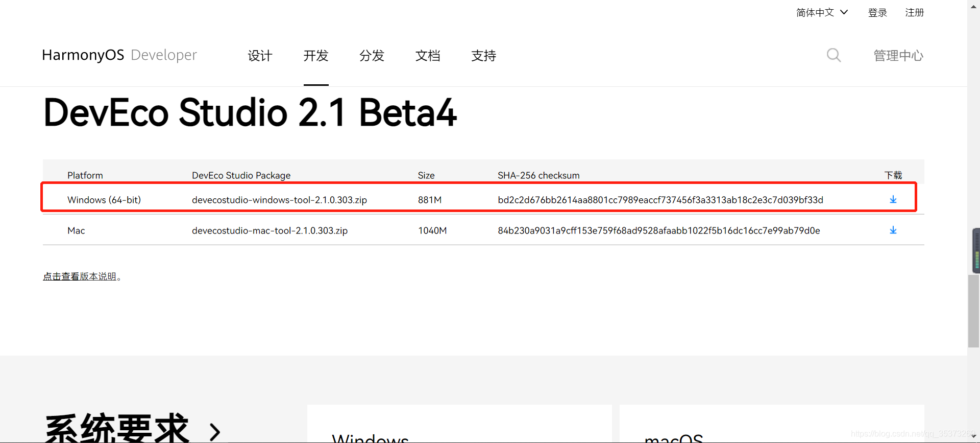Click the Platform column header
980x443 pixels.
tap(85, 175)
